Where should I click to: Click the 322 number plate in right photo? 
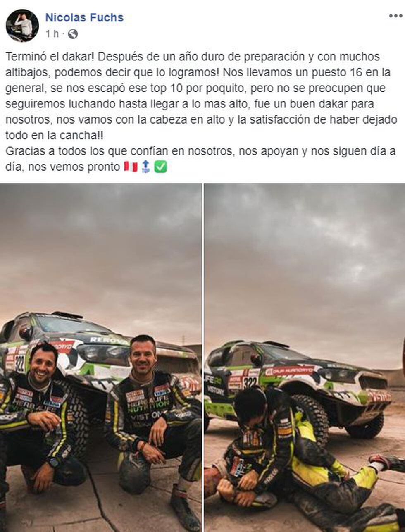(250, 382)
